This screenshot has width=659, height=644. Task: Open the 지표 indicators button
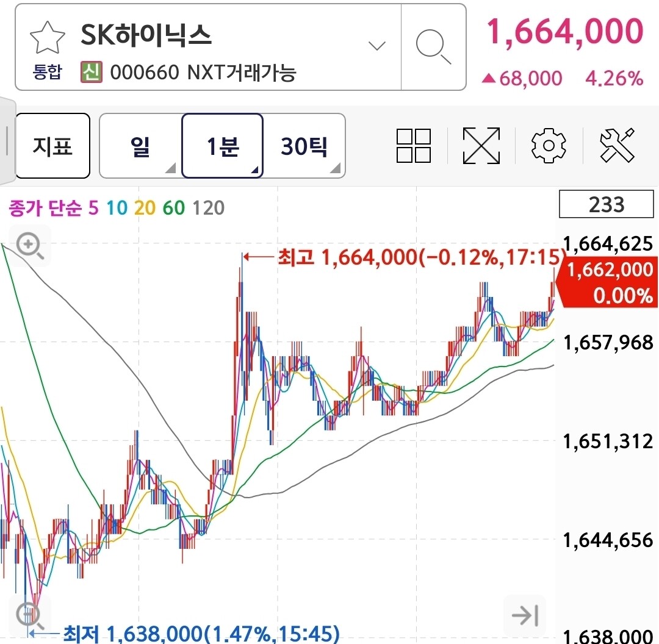[52, 146]
